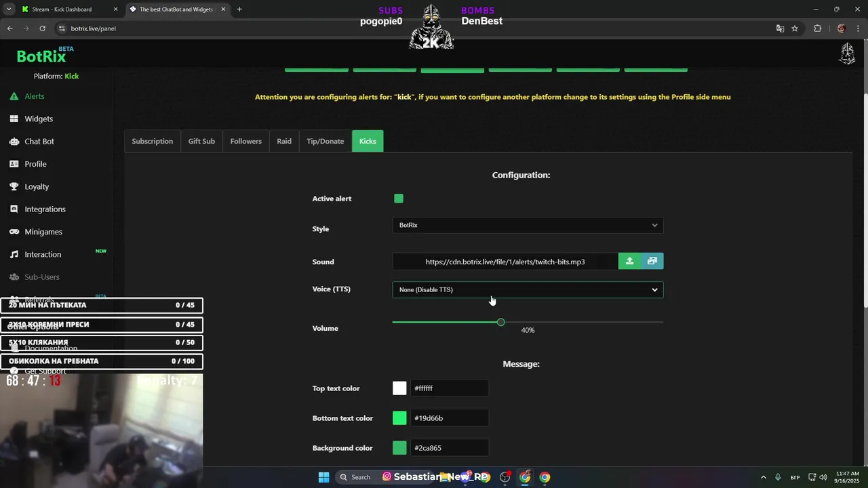Open a new browser tab with plus

coord(239,9)
